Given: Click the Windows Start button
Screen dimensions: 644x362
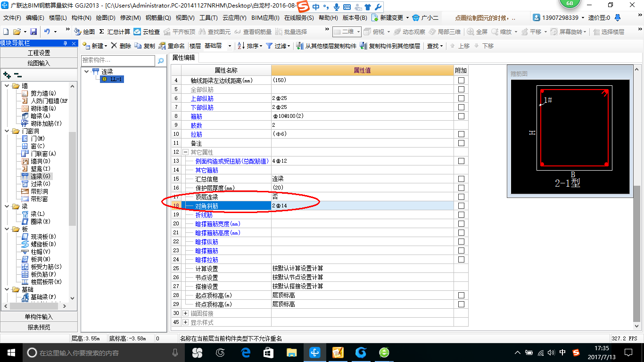Looking at the screenshot, I should point(11,352).
